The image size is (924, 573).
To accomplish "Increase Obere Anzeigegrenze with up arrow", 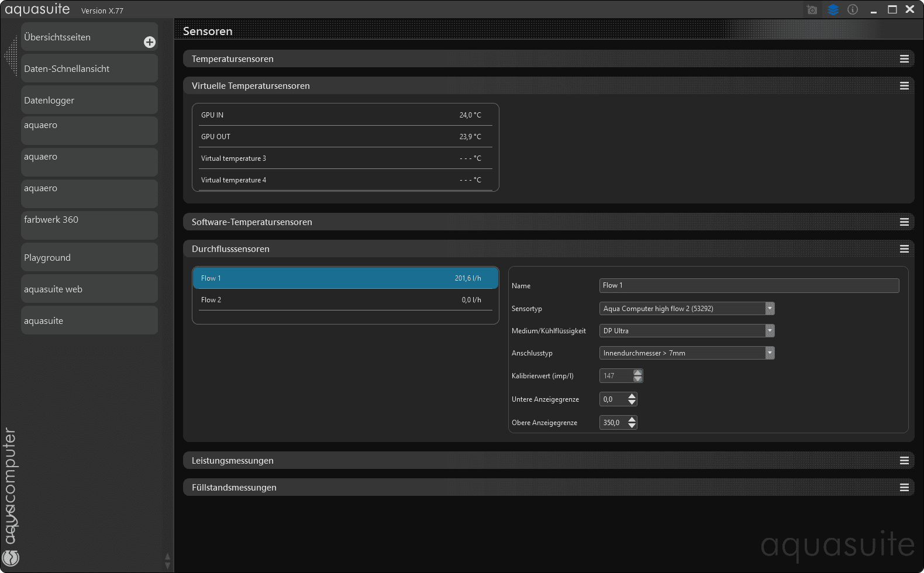I will 632,419.
